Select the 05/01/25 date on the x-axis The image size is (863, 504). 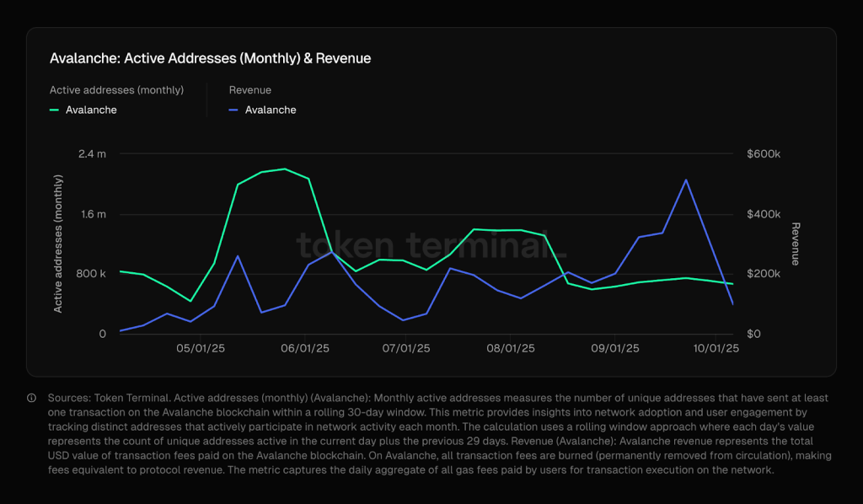(201, 348)
